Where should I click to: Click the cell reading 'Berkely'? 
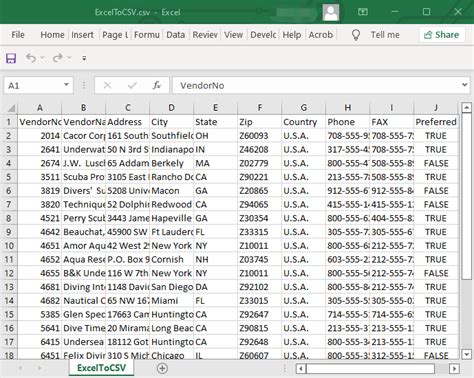[172, 163]
